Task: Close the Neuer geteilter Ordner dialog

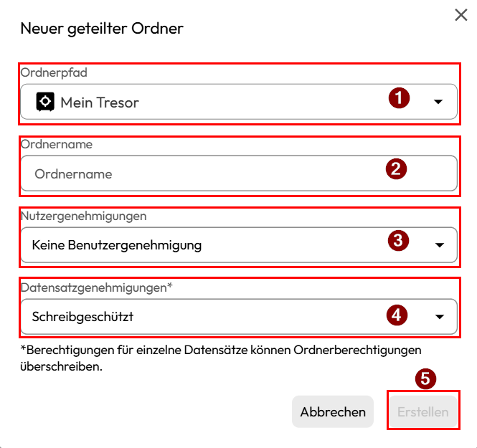Action: [x=461, y=15]
